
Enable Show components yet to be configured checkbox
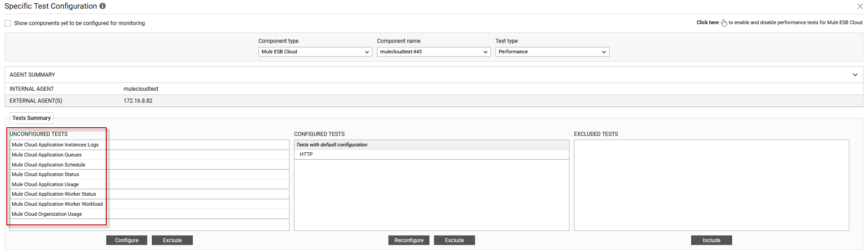(8, 23)
